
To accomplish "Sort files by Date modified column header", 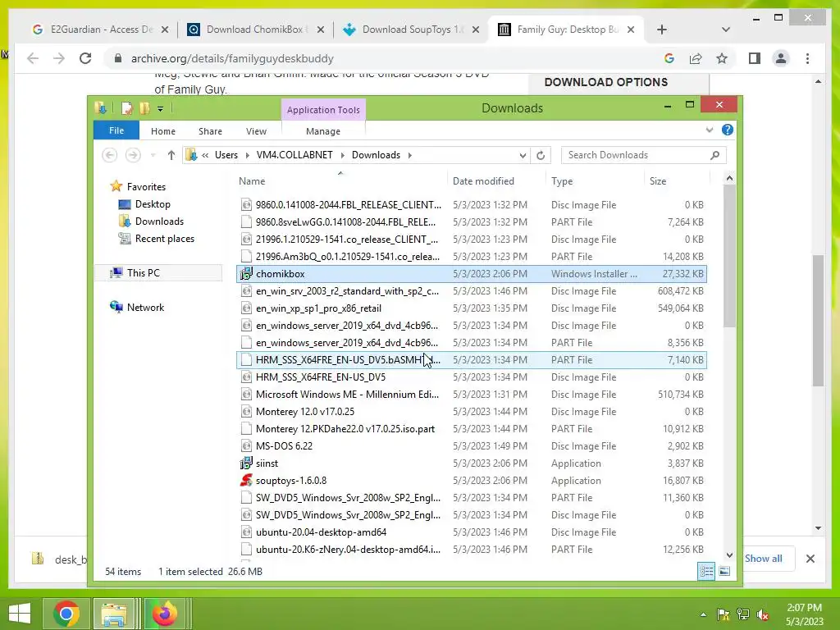I will tap(496, 181).
